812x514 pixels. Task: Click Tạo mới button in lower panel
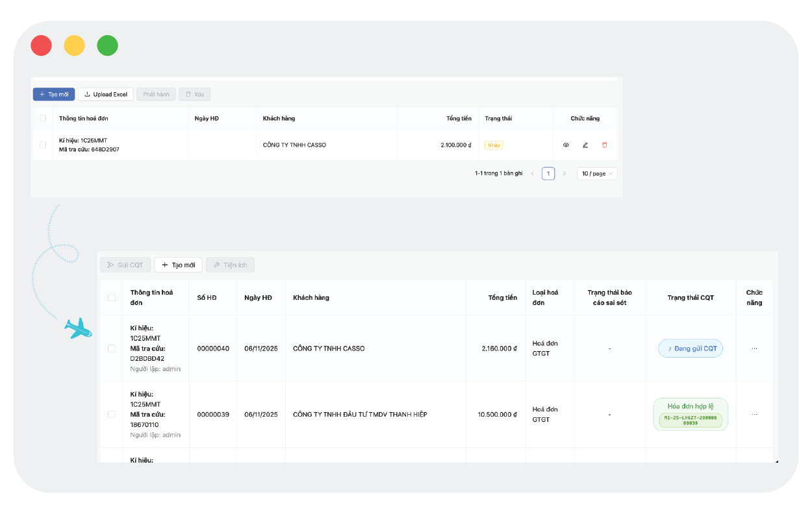coord(178,265)
